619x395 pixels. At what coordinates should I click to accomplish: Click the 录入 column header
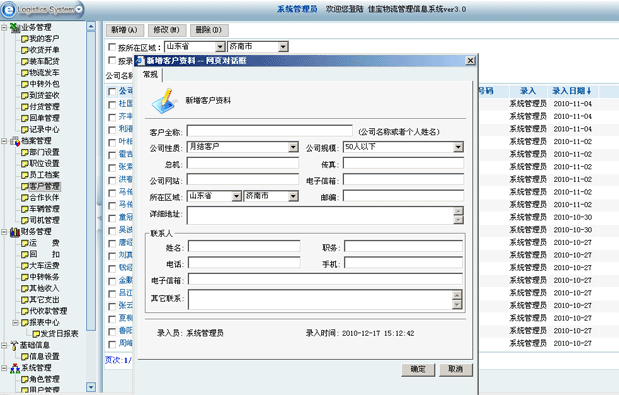coord(528,91)
